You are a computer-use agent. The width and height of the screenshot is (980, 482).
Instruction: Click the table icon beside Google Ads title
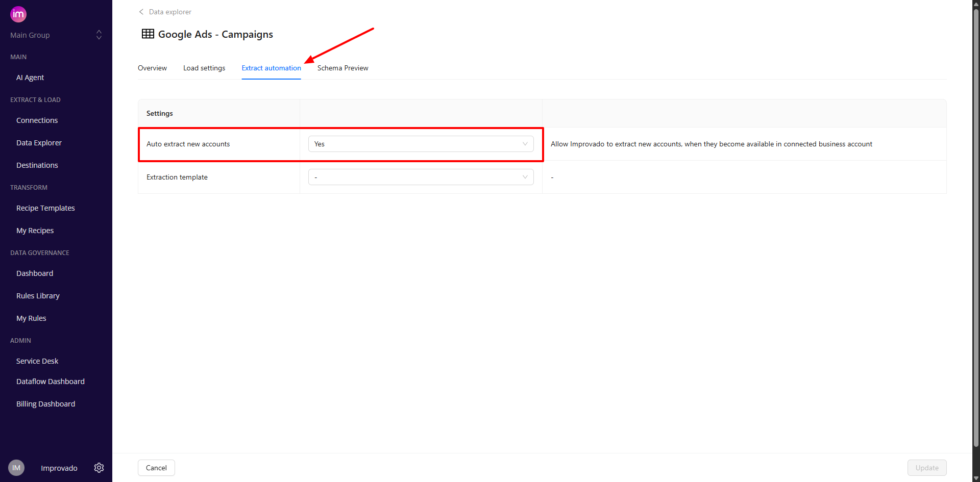click(148, 34)
